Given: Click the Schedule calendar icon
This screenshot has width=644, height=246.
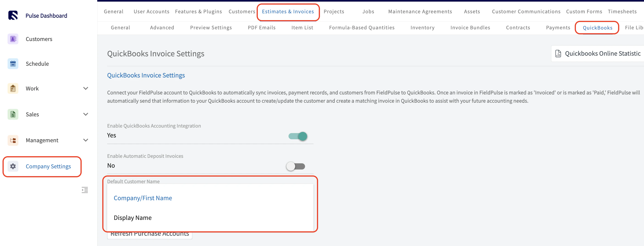Looking at the screenshot, I should click(13, 64).
